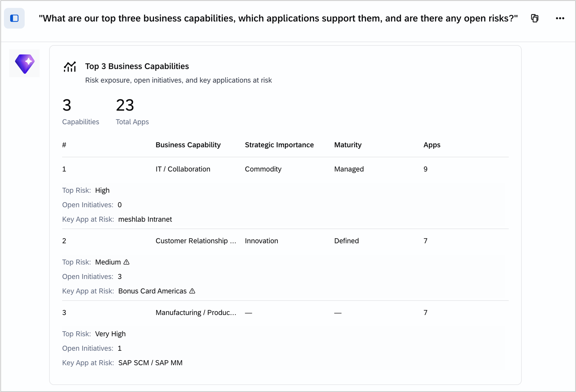Click the # column header
Image resolution: width=576 pixels, height=392 pixels.
[64, 145]
